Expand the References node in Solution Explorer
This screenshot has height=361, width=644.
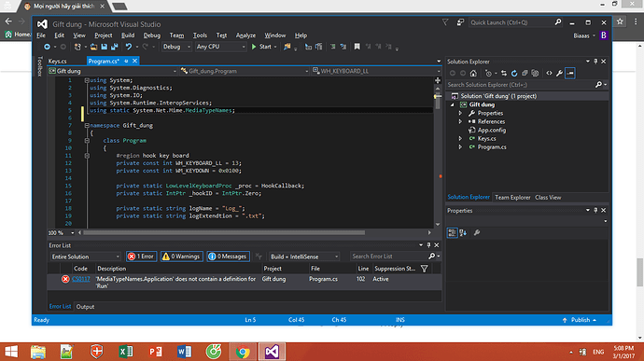(x=460, y=121)
